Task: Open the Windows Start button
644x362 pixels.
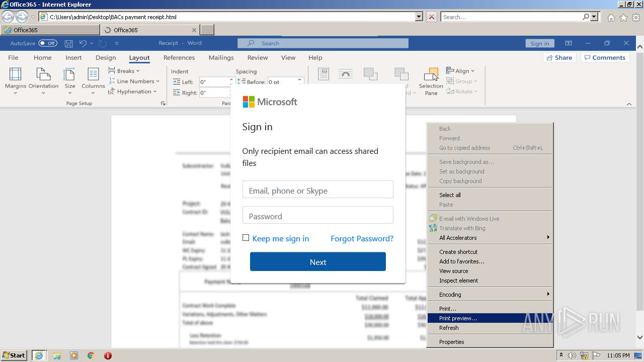Action: (14, 355)
